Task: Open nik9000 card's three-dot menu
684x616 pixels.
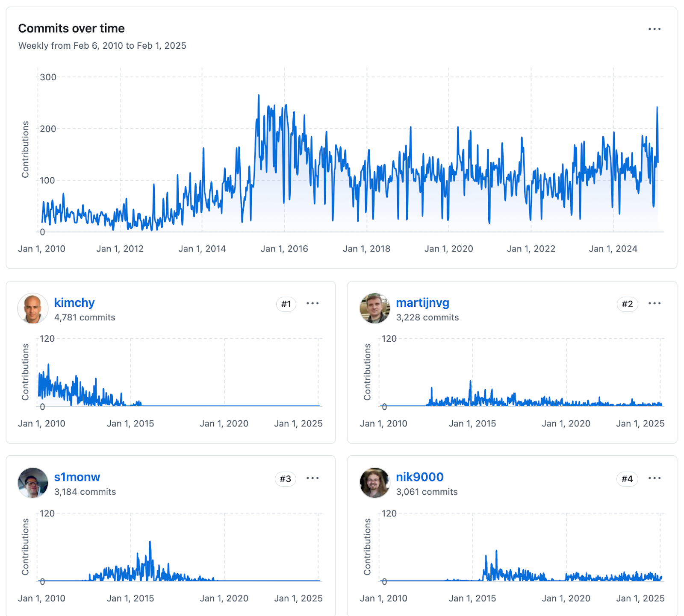Action: [x=654, y=478]
